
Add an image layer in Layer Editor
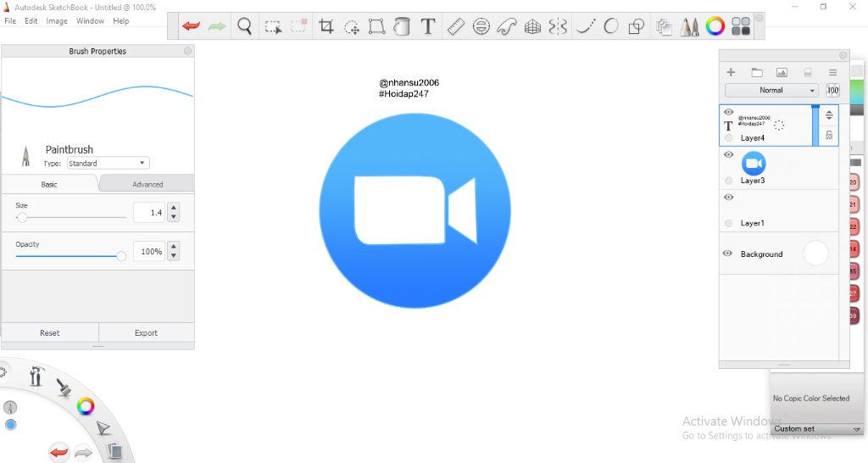click(782, 73)
